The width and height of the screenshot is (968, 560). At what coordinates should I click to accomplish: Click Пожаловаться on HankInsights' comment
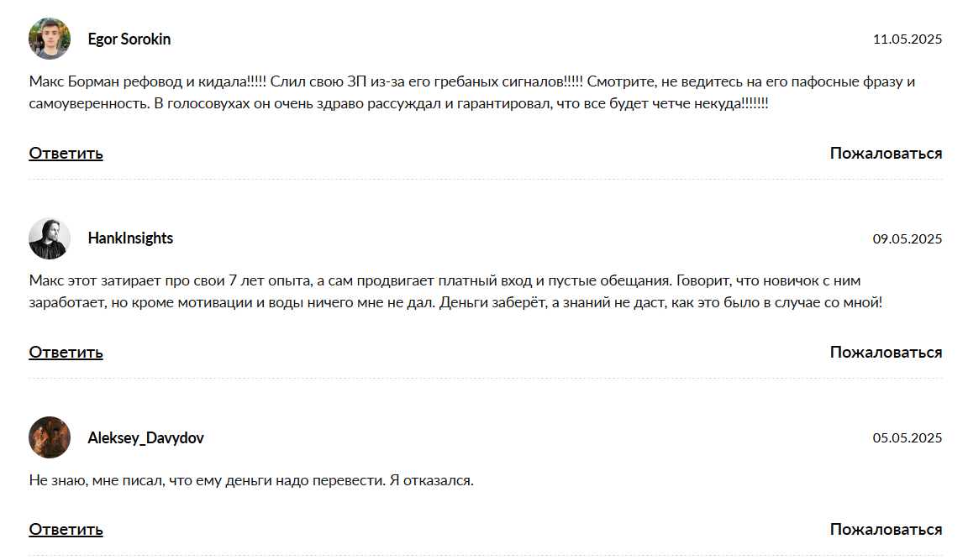[x=886, y=352]
